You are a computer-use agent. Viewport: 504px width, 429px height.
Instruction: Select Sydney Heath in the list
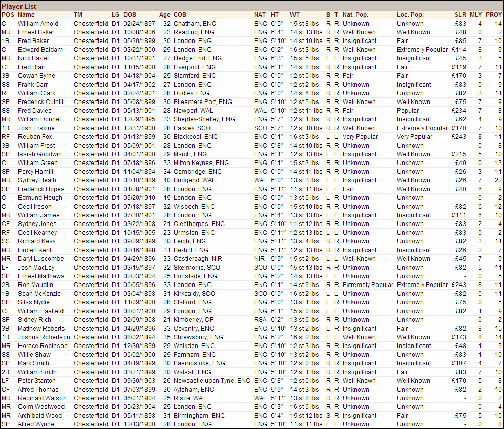click(x=37, y=180)
